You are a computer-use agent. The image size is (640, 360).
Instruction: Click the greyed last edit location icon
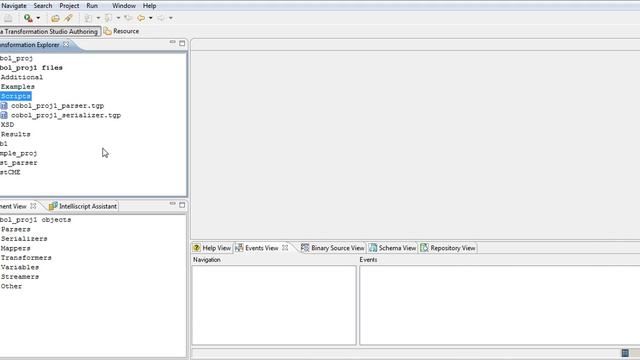click(x=128, y=18)
